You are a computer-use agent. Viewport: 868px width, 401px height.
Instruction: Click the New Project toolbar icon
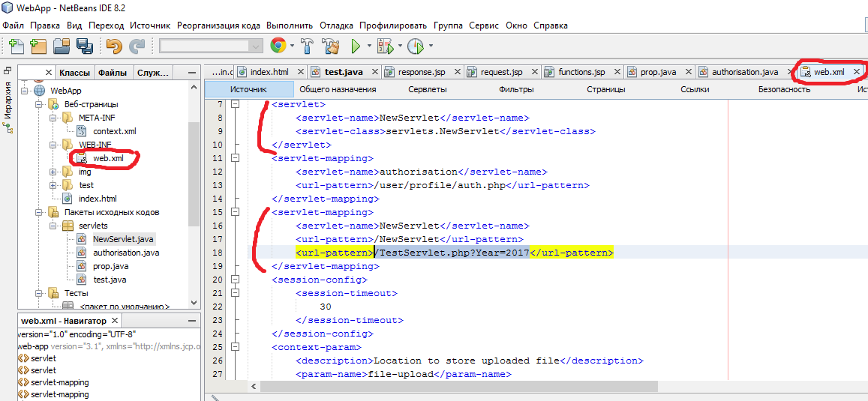pyautogui.click(x=38, y=46)
